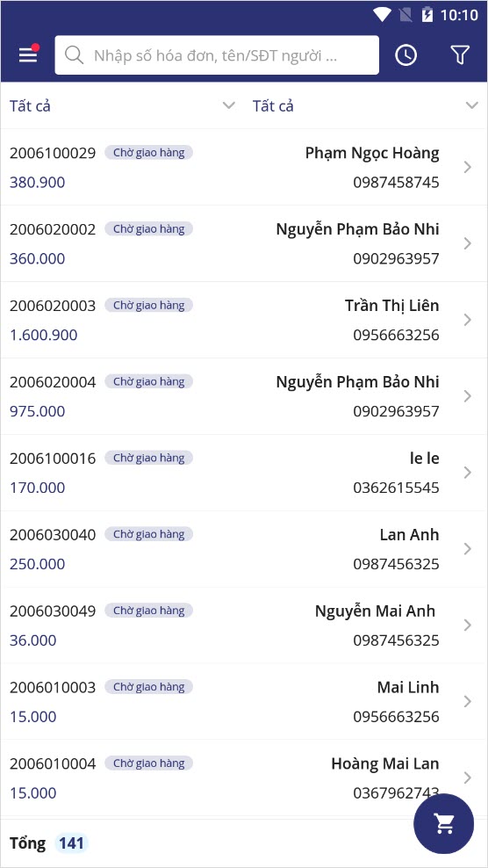Tap the filter funnel icon
The image size is (488, 868).
coord(460,54)
